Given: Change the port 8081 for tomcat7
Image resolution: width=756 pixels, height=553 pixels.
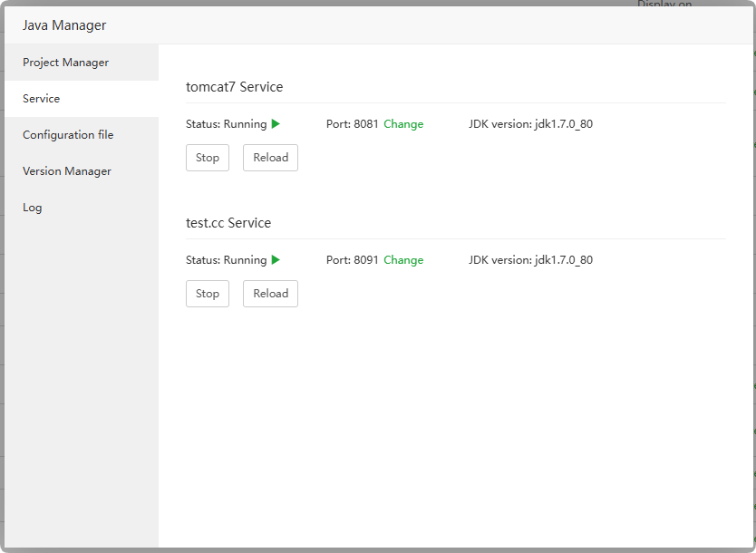Looking at the screenshot, I should (403, 124).
